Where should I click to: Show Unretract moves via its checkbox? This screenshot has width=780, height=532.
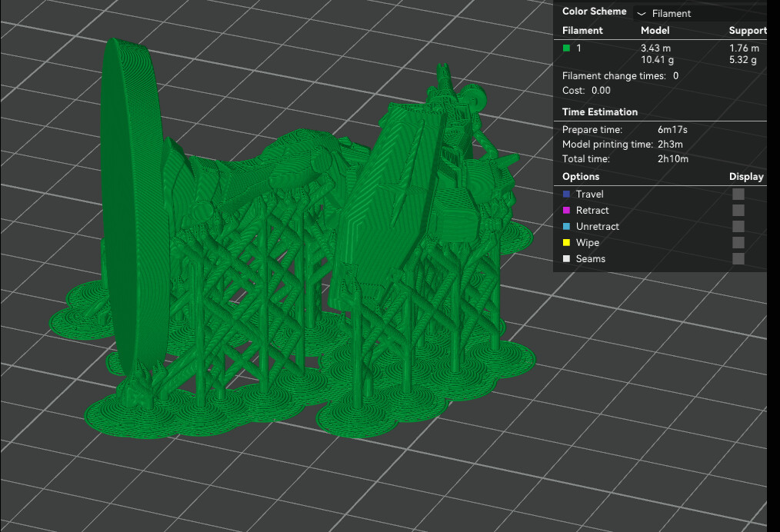pos(738,226)
